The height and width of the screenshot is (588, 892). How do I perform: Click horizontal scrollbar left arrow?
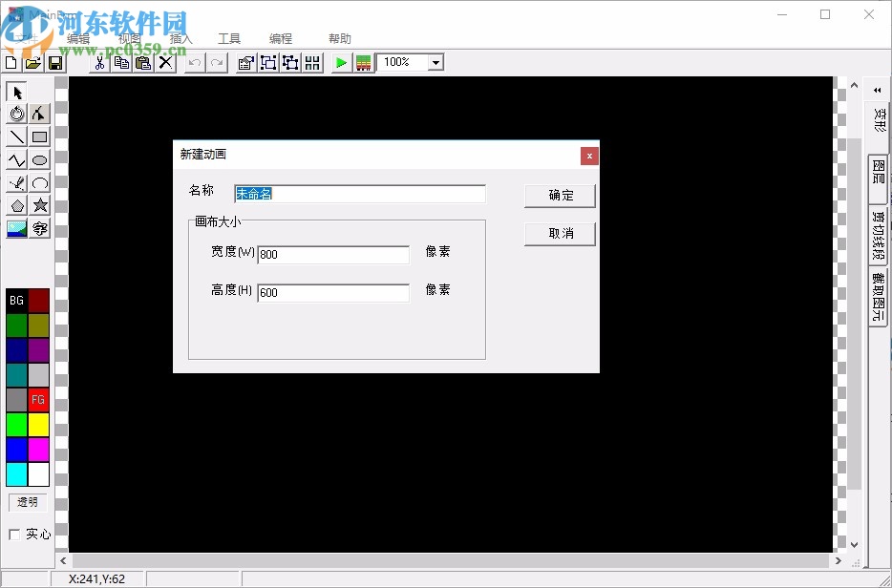pyautogui.click(x=63, y=560)
